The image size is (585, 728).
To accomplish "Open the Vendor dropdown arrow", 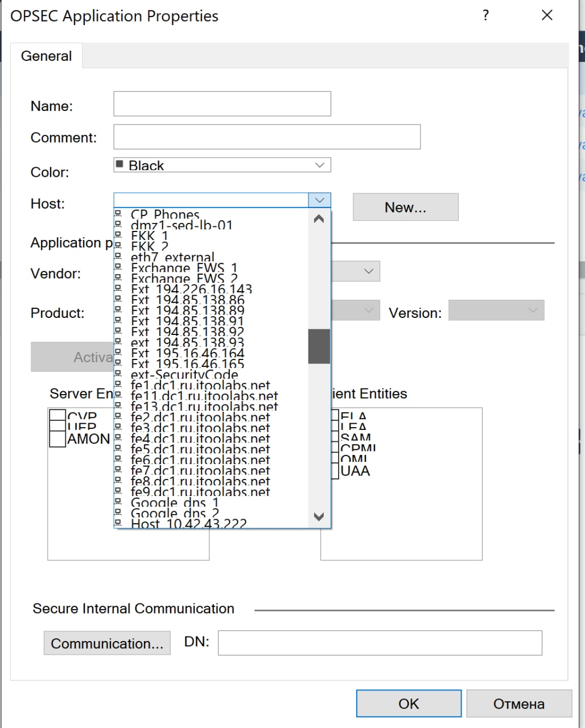I will pos(369,271).
